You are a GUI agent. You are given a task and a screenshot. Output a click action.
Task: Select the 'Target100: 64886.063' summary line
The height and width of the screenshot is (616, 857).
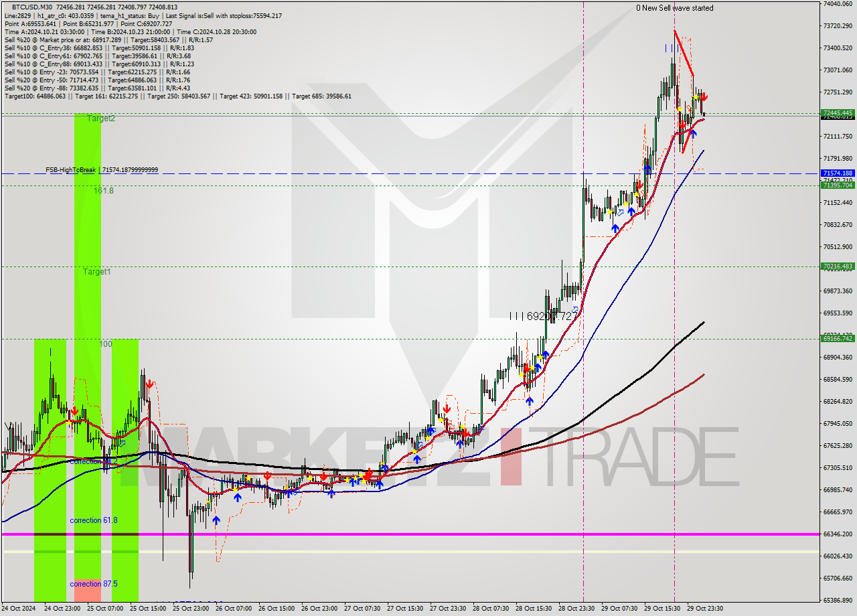[178, 96]
